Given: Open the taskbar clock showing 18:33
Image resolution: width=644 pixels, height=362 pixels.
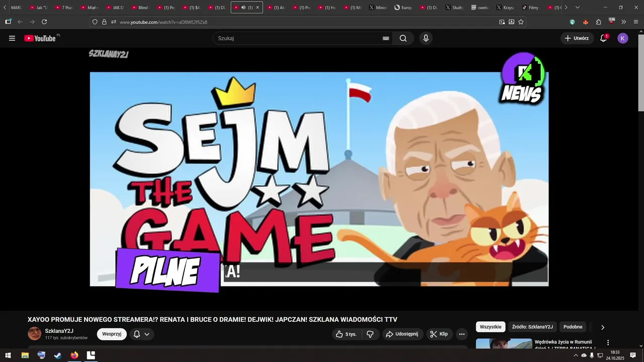Looking at the screenshot, I should 615,355.
